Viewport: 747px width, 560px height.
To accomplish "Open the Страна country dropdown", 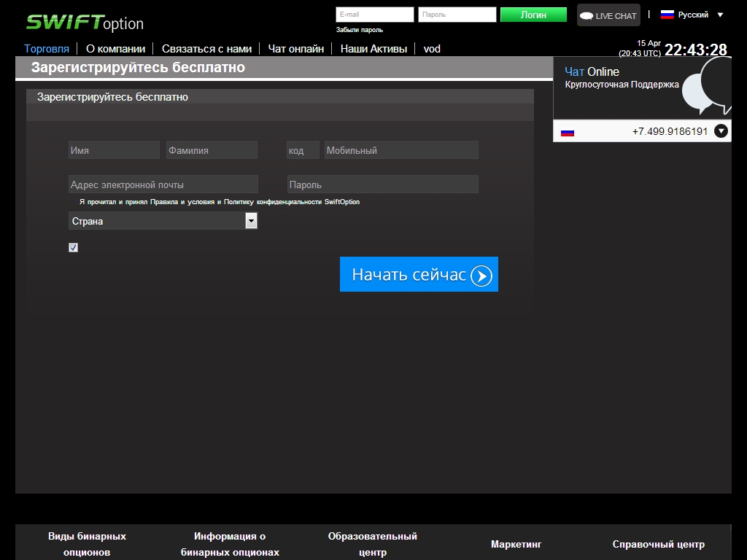I will tap(163, 221).
